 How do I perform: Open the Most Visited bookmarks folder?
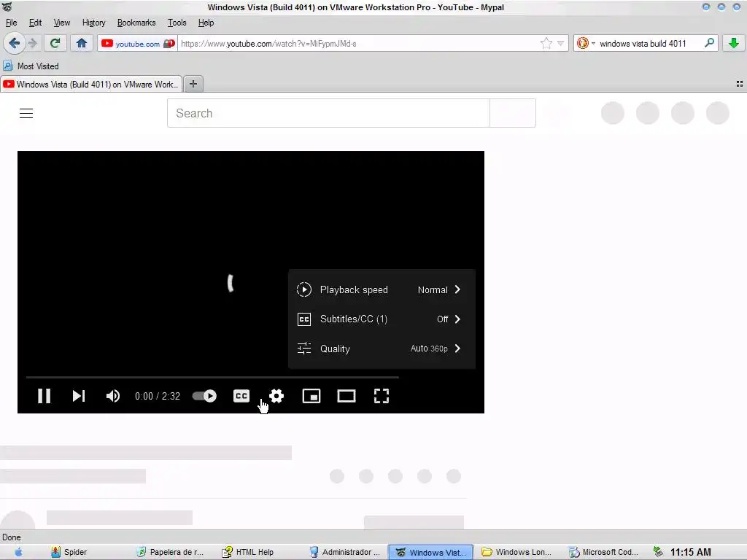[31, 66]
